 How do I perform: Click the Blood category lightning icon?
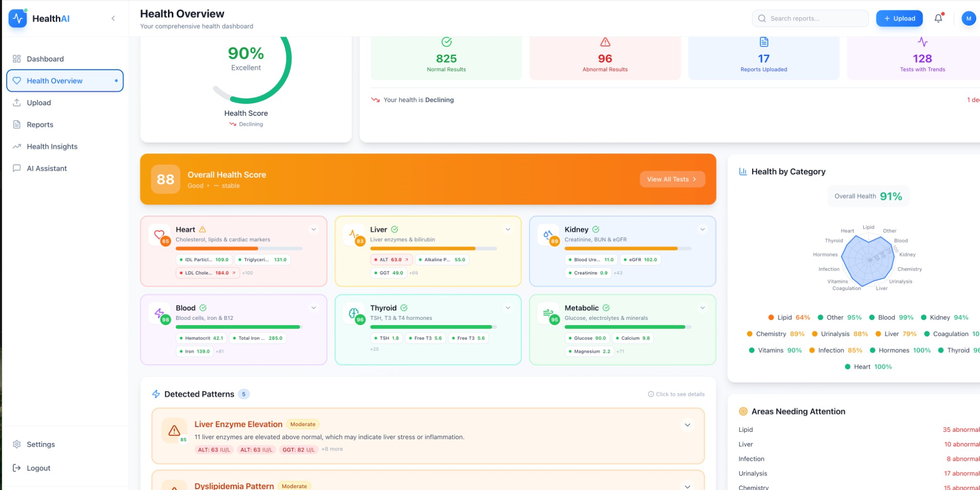pos(159,313)
